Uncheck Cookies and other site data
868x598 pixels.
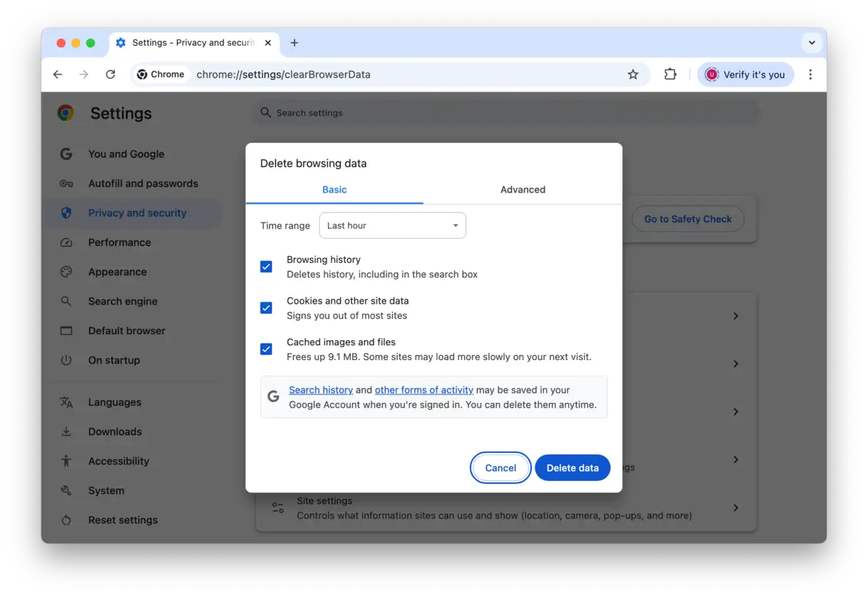click(x=266, y=308)
